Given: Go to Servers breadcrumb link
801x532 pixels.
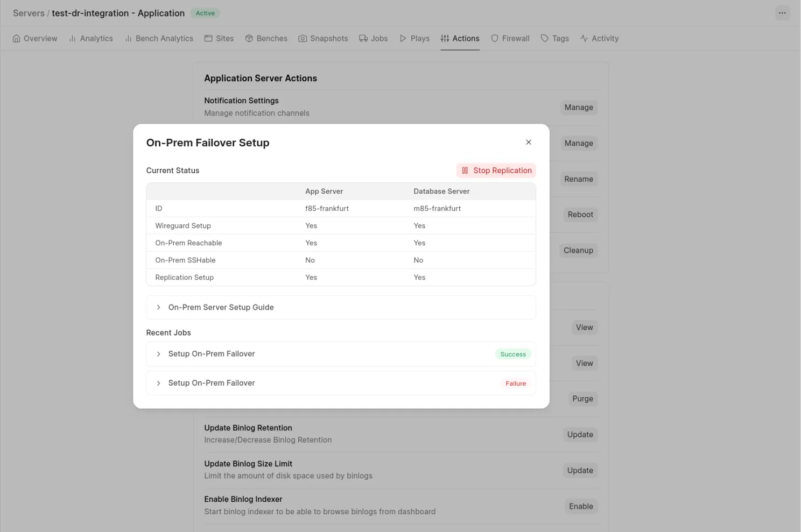Looking at the screenshot, I should [29, 13].
